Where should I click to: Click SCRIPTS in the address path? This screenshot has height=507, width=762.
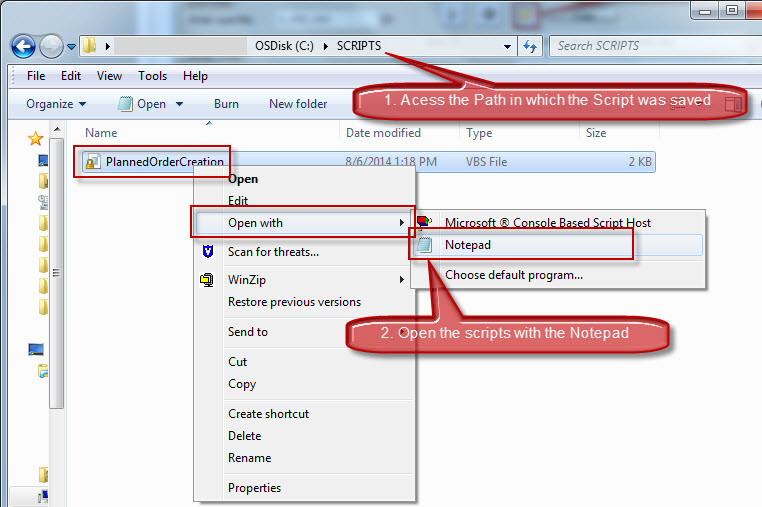click(x=359, y=46)
